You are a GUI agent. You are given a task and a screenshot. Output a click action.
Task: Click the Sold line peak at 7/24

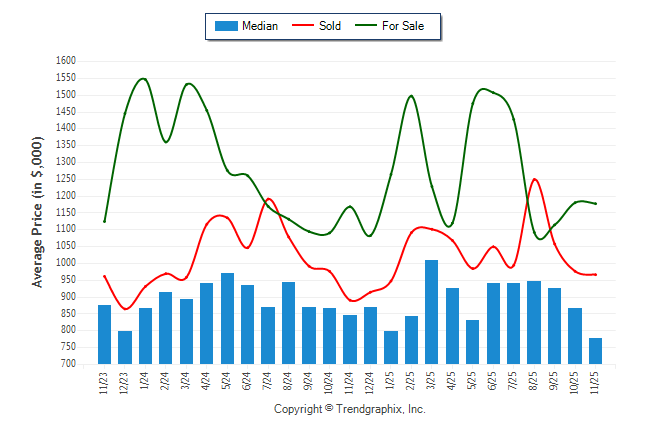pos(268,199)
